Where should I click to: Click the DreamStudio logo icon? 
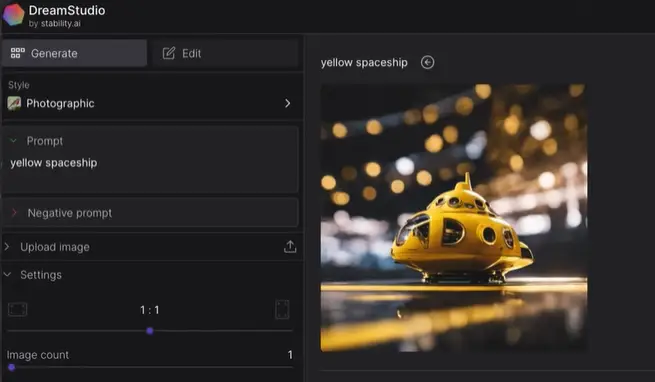[x=13, y=14]
